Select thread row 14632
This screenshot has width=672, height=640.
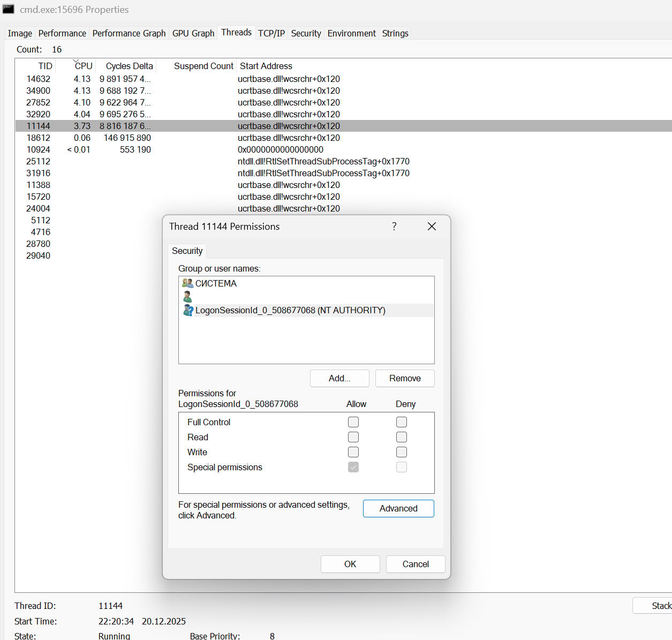pos(343,79)
